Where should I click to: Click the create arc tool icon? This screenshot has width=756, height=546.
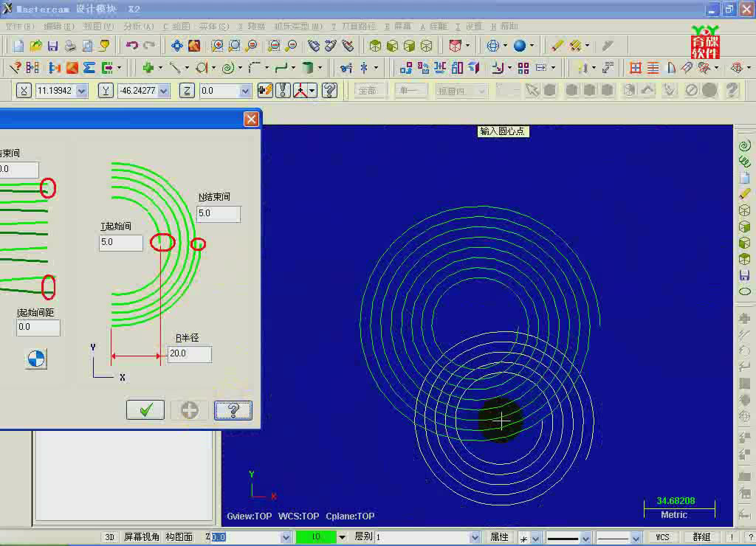202,68
